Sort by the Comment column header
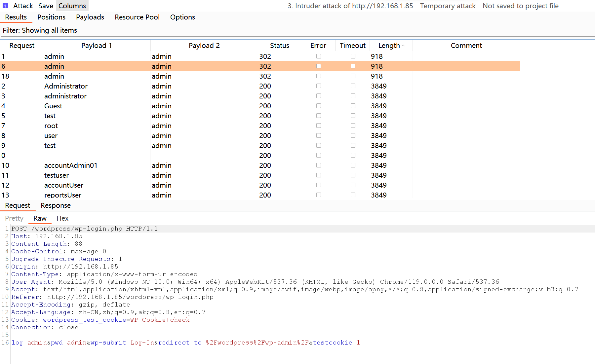This screenshot has height=364, width=595. pyautogui.click(x=466, y=46)
